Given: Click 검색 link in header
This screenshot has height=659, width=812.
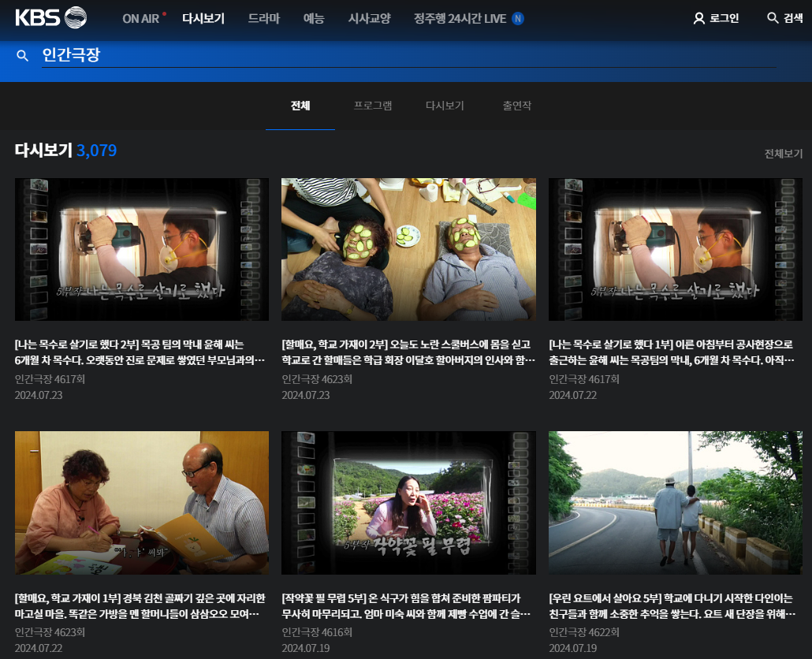Looking at the screenshot, I should 793,18.
